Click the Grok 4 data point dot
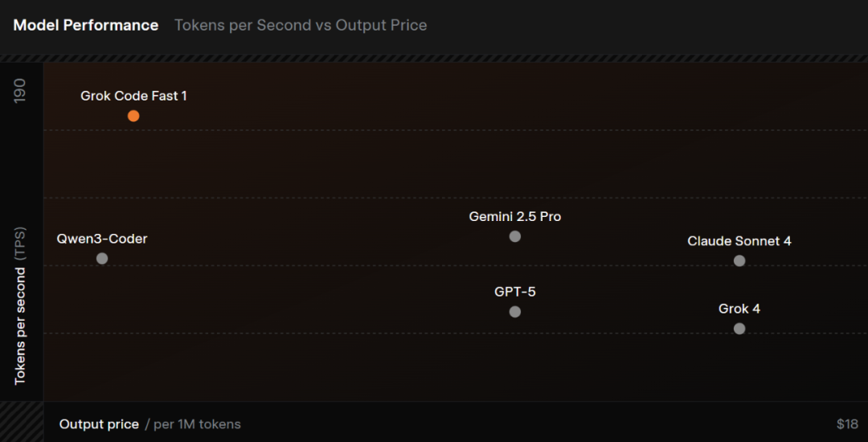Image resolution: width=868 pixels, height=442 pixels. [x=739, y=329]
